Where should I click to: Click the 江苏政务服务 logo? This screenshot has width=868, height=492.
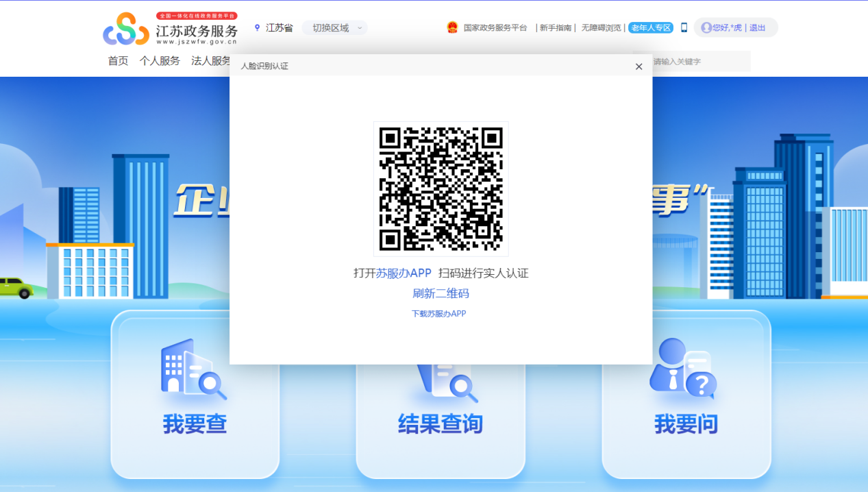pyautogui.click(x=171, y=29)
